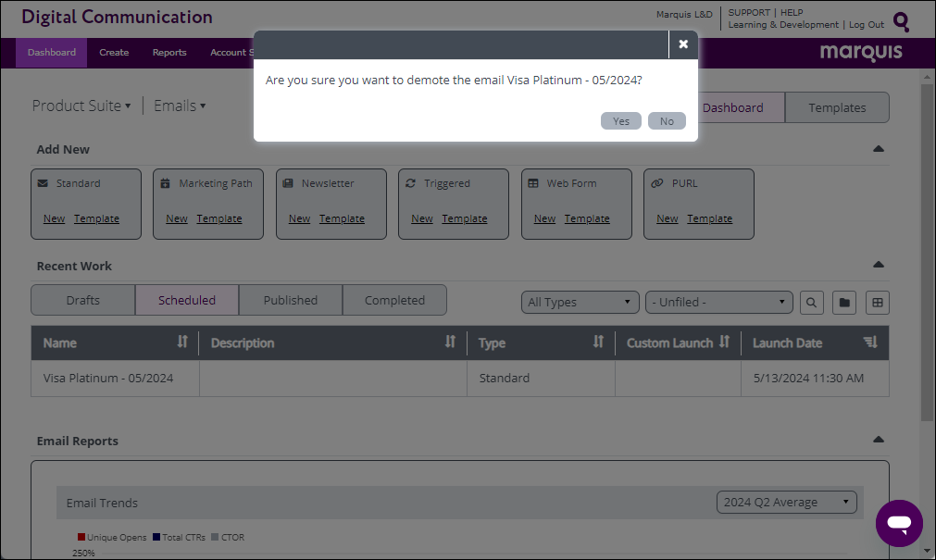Confirm demotion by clicking Yes
The height and width of the screenshot is (560, 936).
621,121
